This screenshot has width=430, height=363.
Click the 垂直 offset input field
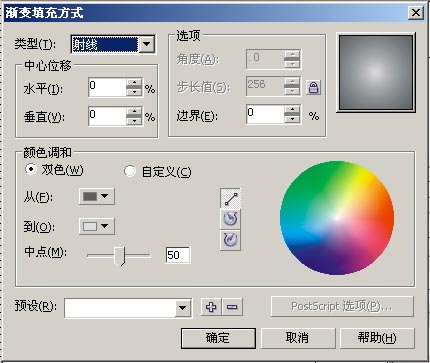[x=108, y=116]
